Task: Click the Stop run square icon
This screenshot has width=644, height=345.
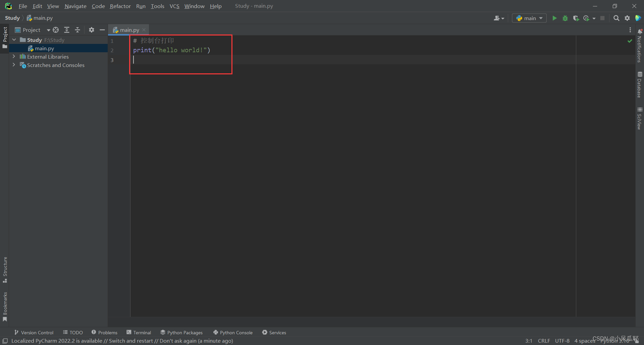Action: tap(602, 18)
